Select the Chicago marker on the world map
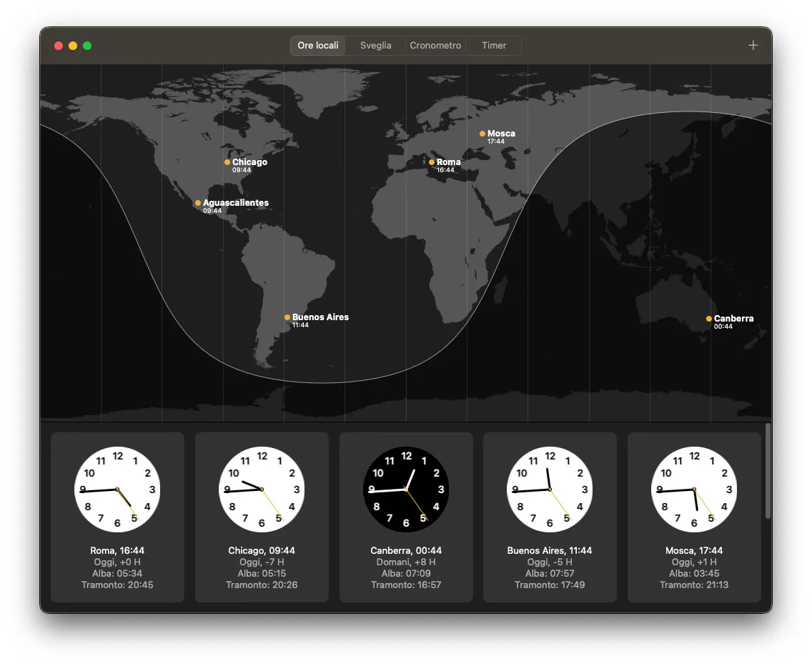The height and width of the screenshot is (666, 812). (x=227, y=161)
